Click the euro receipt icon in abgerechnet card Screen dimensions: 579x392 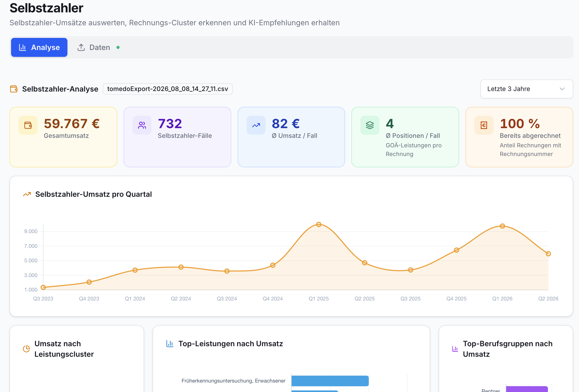pyautogui.click(x=484, y=125)
